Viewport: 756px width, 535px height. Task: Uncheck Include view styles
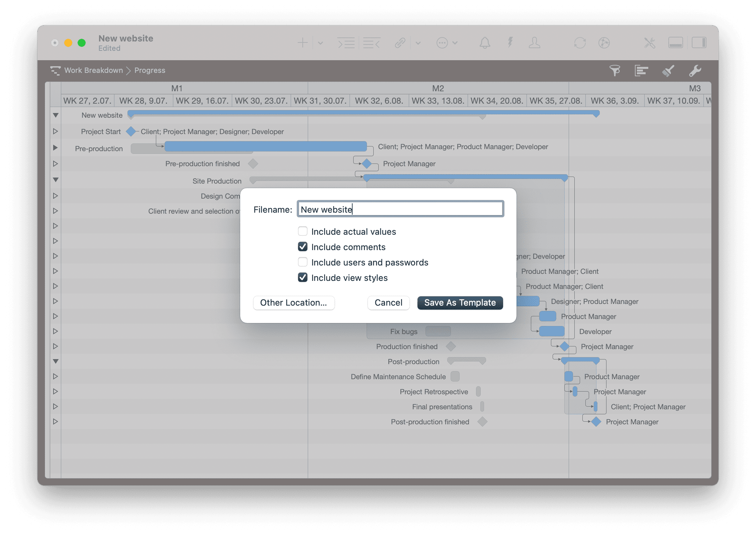point(302,277)
